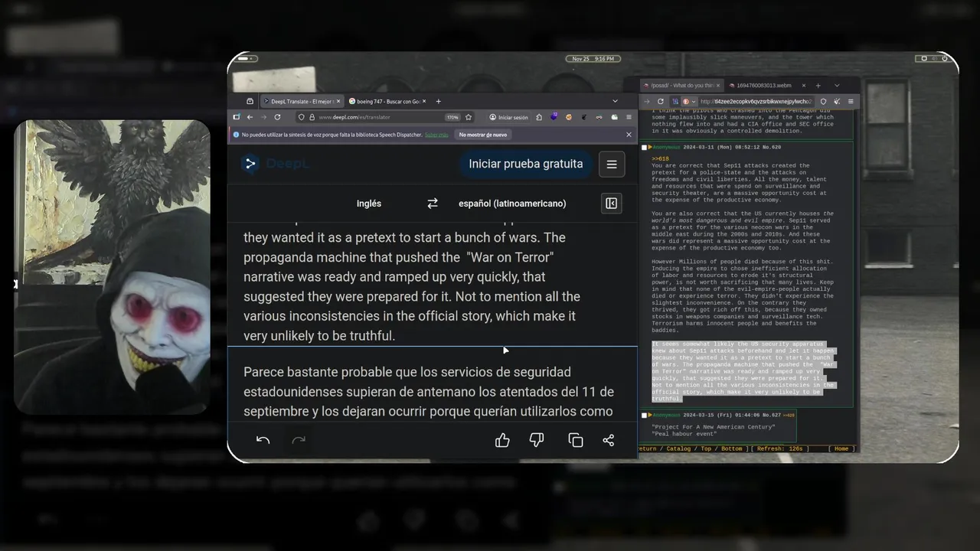Open the hamburger menu in imageboard browser

[x=851, y=101]
